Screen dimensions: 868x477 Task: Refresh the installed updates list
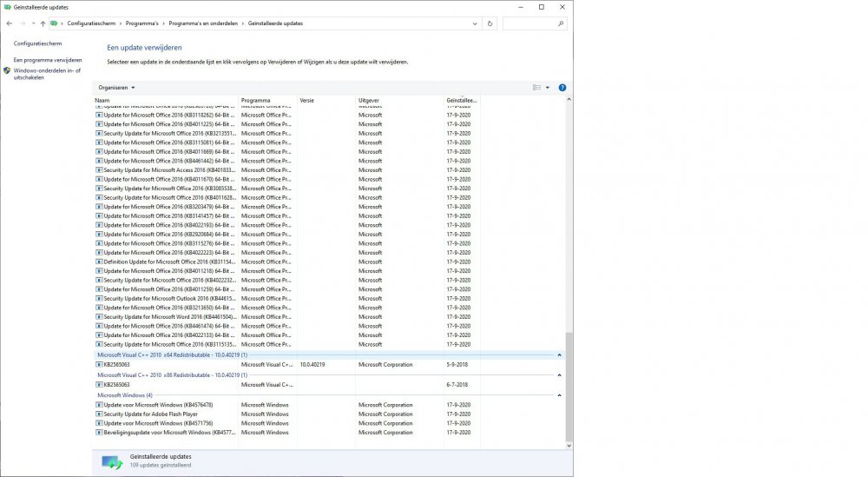490,23
